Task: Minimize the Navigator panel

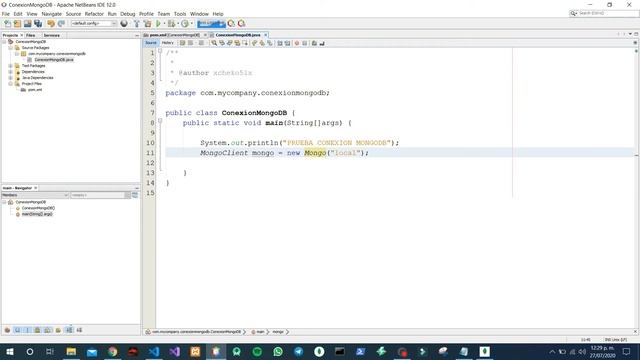Action: [137, 188]
